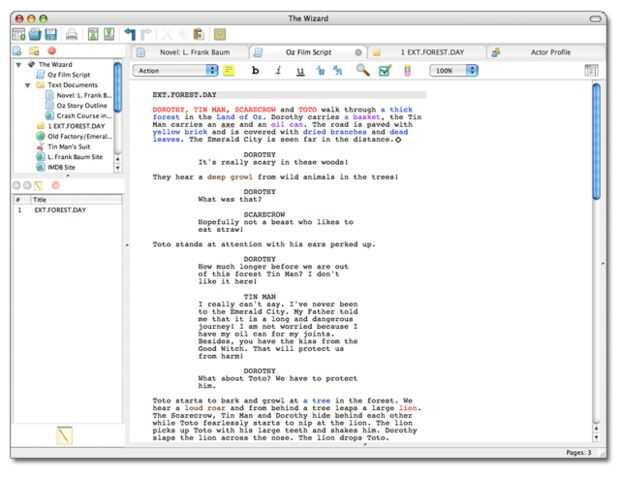Screen dimensions: 620x481
Task: Click the save floppy disk icon
Action: point(51,34)
